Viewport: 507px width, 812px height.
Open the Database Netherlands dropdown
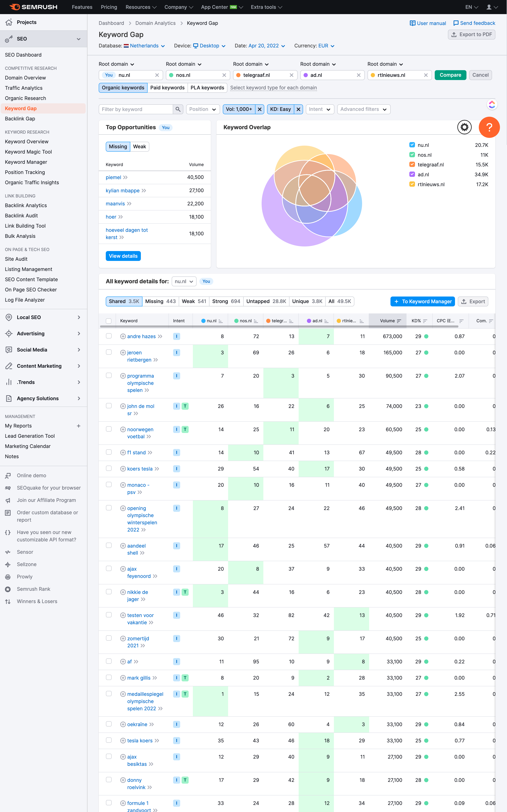[144, 46]
